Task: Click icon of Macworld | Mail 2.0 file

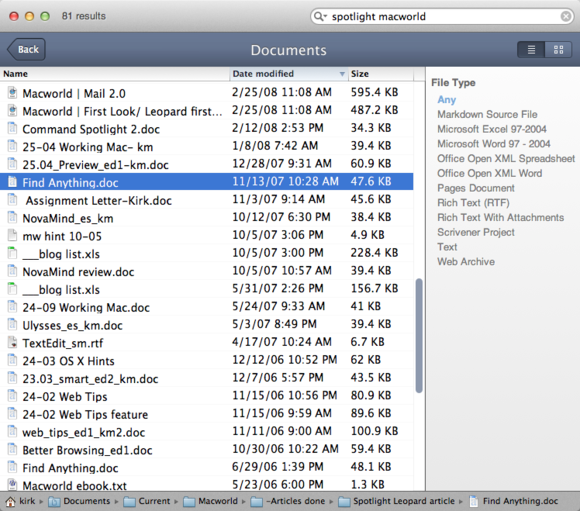Action: (13, 93)
